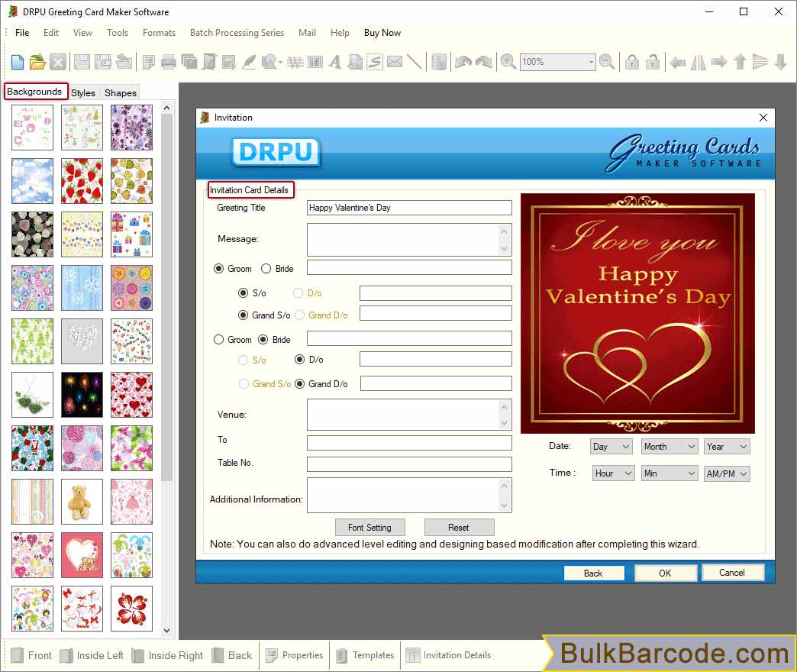The height and width of the screenshot is (672, 797).
Task: Select the Grand S/o radio under first Groom
Action: pos(243,315)
